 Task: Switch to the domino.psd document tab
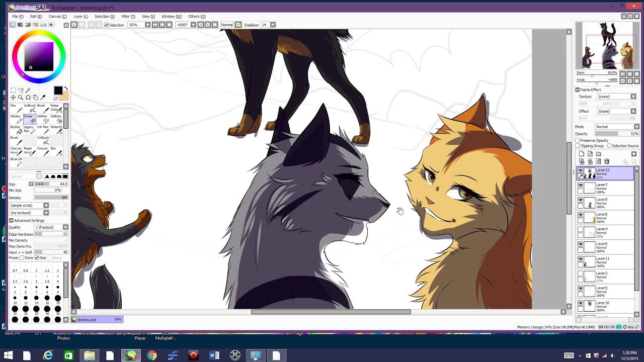[97, 319]
